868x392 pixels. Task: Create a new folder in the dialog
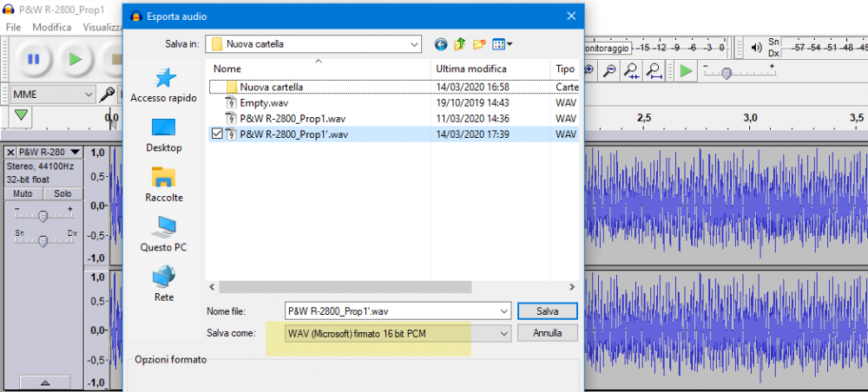(x=478, y=43)
